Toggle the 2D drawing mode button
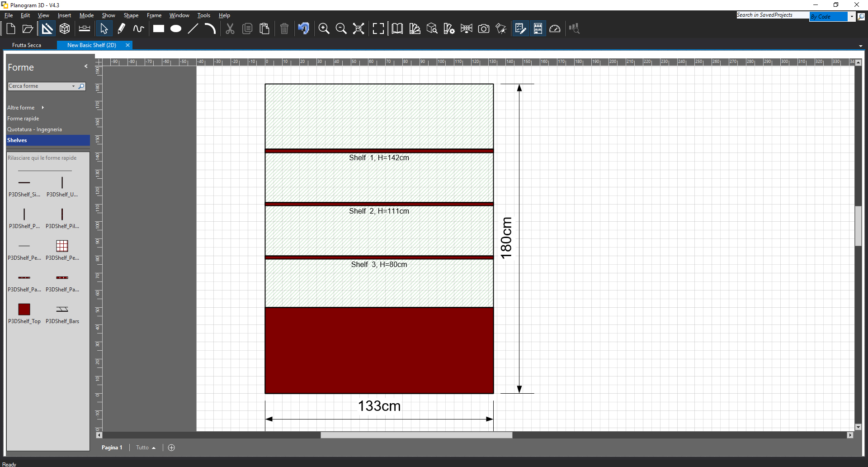The height and width of the screenshot is (467, 868). click(47, 29)
